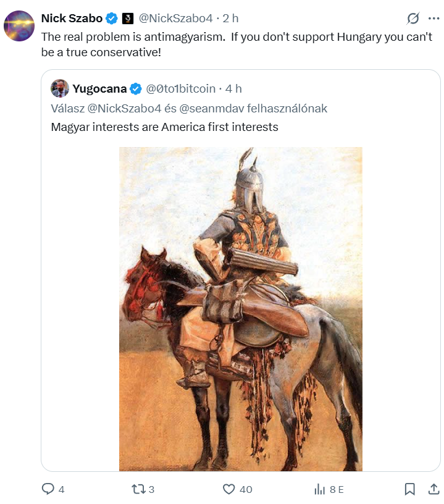
Task: Like the tweet with the heart icon
Action: (x=229, y=489)
